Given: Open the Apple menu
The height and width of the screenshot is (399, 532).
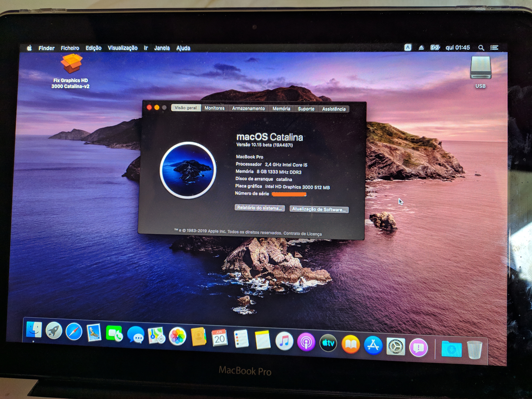Looking at the screenshot, I should tap(29, 48).
